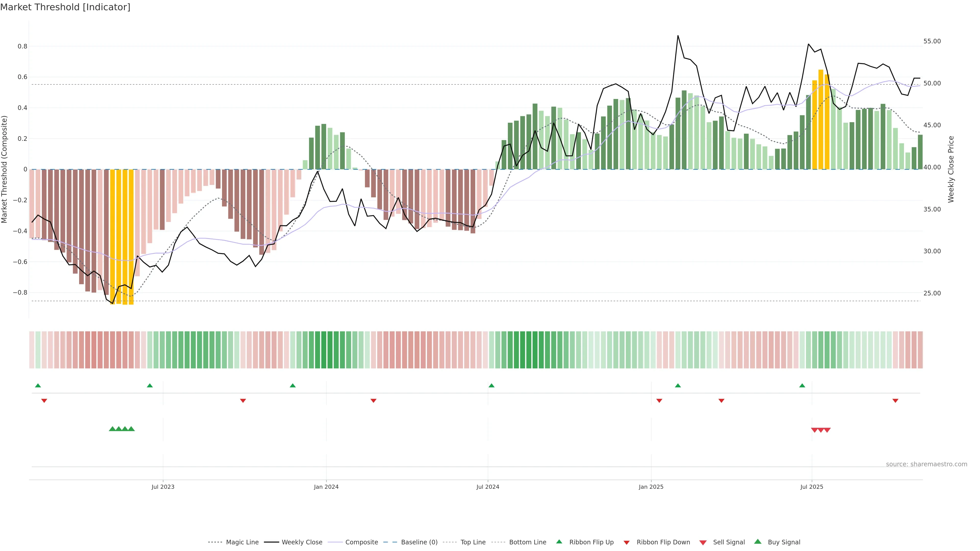Click the Weekly Close legend line marker
The width and height of the screenshot is (980, 551).
tap(271, 542)
